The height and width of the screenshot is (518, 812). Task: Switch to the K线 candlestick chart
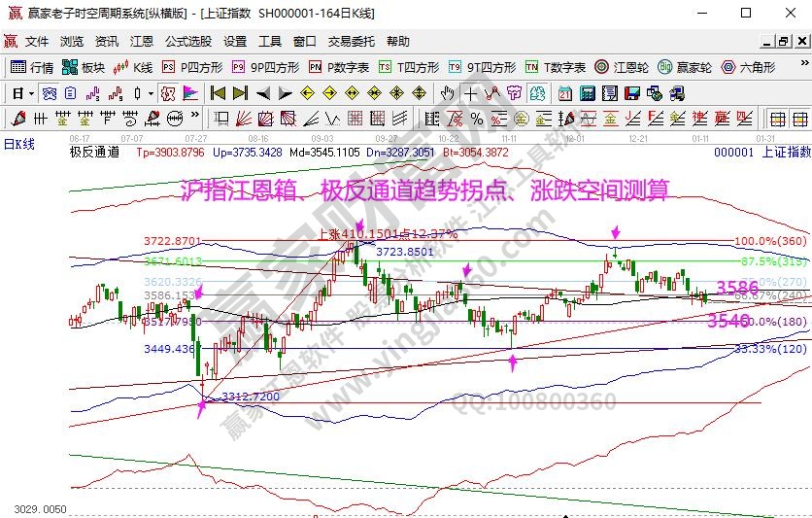(x=133, y=67)
